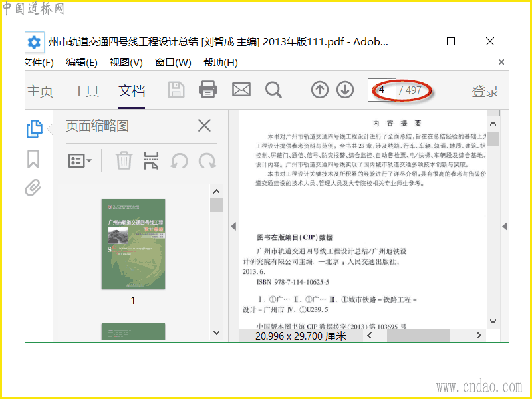The image size is (532, 399).
Task: Go to the previous page with the up arrow
Action: [320, 90]
